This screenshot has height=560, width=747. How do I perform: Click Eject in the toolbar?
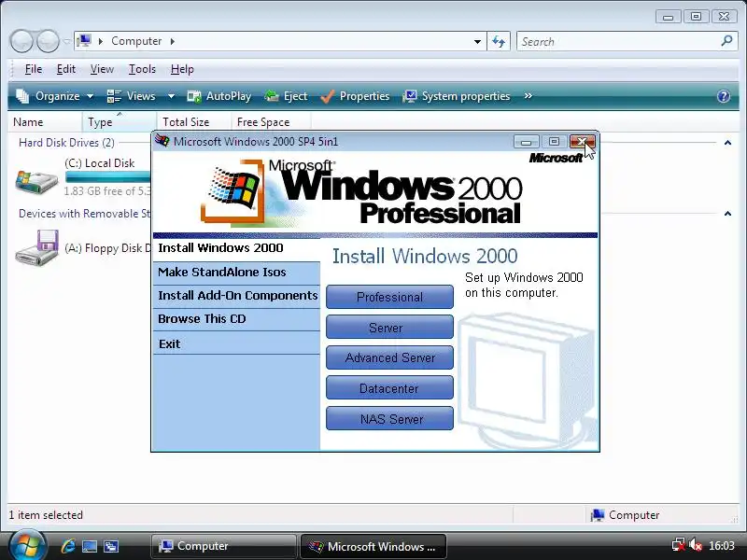pyautogui.click(x=286, y=96)
